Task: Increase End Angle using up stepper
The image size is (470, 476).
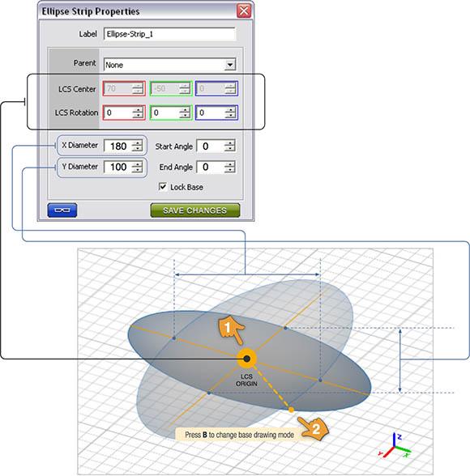Action: pos(229,164)
